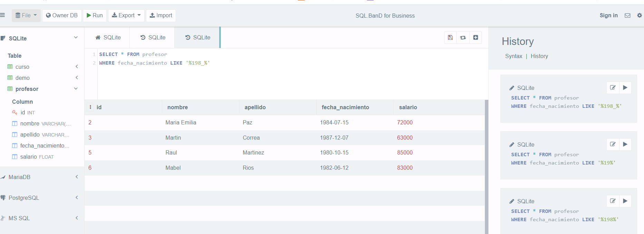The width and height of the screenshot is (644, 234).
Task: Switch to the second SQLite history tab
Action: (x=153, y=37)
